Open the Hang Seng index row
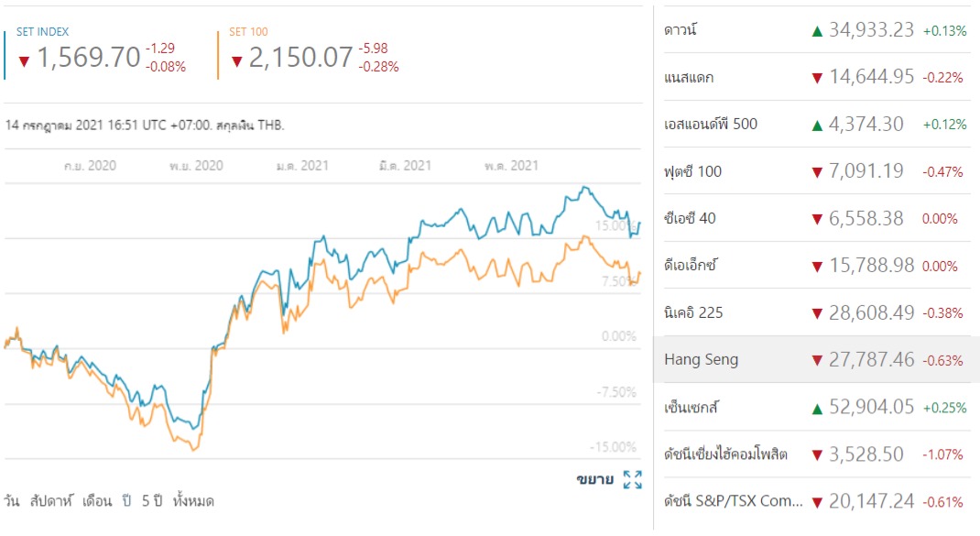Image resolution: width=980 pixels, height=536 pixels. [702, 359]
